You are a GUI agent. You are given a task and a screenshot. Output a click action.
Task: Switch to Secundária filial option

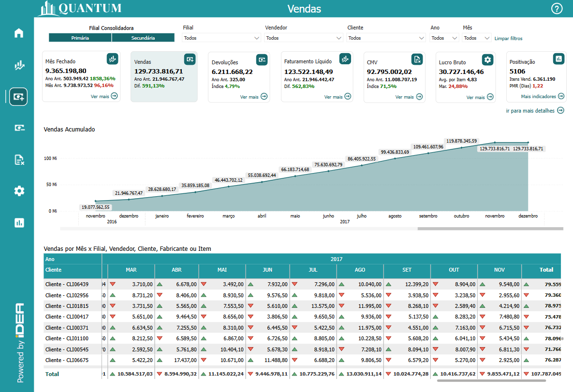[x=143, y=38]
